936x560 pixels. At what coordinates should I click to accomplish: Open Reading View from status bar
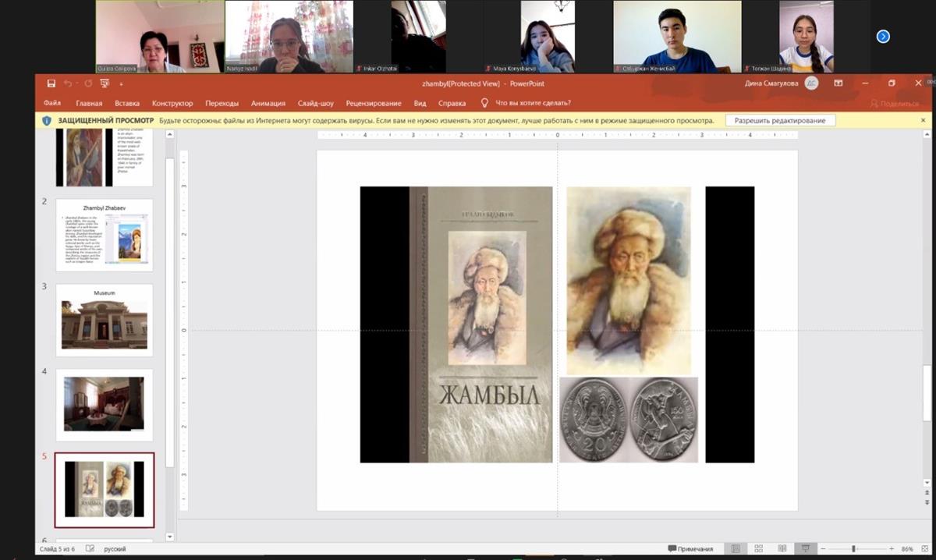pos(782,549)
